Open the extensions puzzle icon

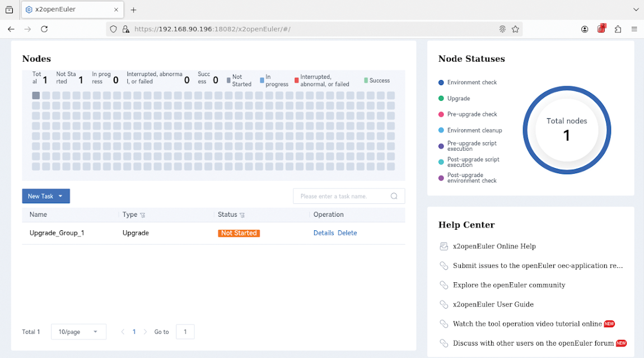(x=618, y=29)
